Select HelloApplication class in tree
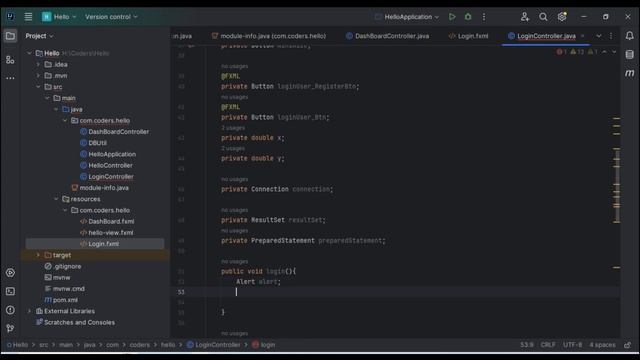Image resolution: width=640 pixels, height=360 pixels. point(108,154)
